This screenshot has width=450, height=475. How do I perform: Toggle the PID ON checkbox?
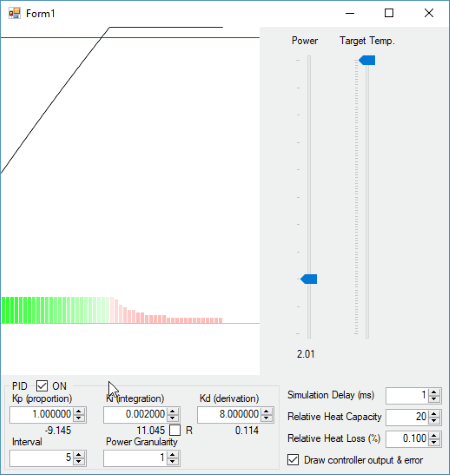42,386
